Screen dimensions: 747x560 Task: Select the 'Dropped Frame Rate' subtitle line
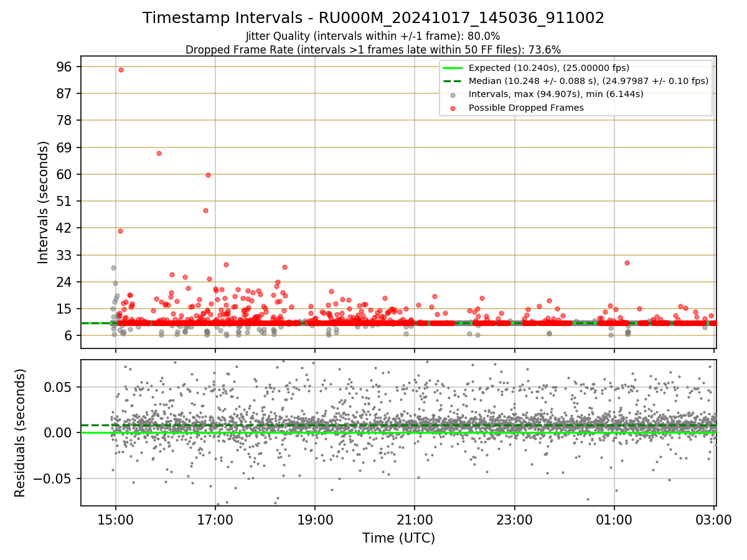(373, 50)
